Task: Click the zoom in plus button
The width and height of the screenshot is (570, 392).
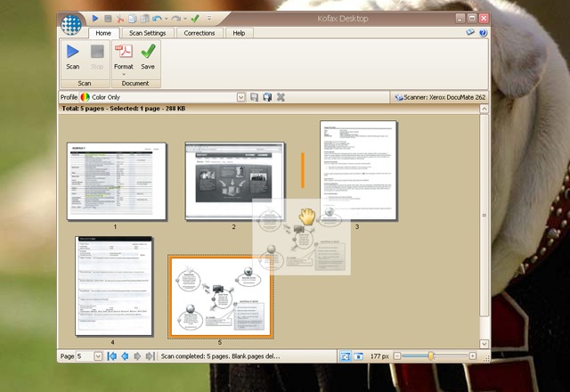Action: [x=473, y=356]
